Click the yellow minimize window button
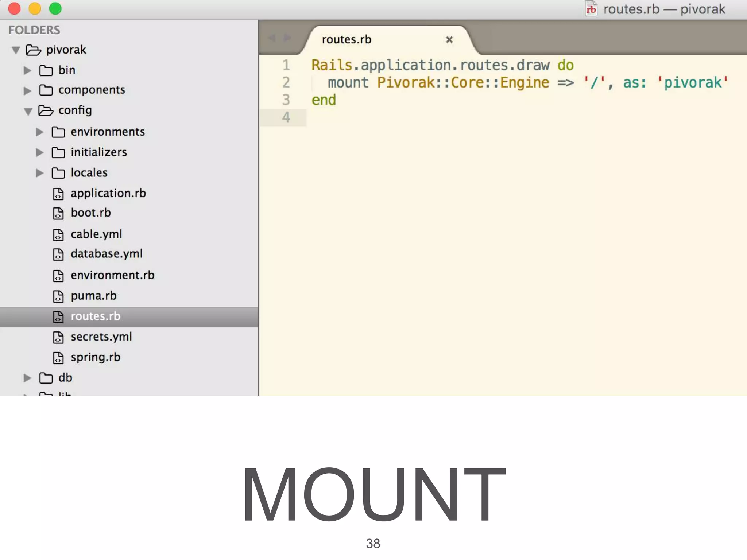The height and width of the screenshot is (560, 747). click(x=35, y=8)
